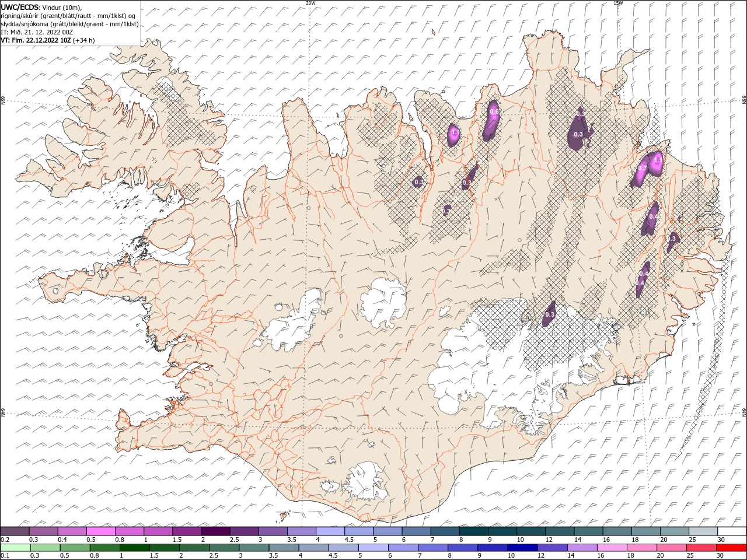The width and height of the screenshot is (747, 560).
Task: Pick the white swatch labeled 30 in top legend
Action: [732, 531]
